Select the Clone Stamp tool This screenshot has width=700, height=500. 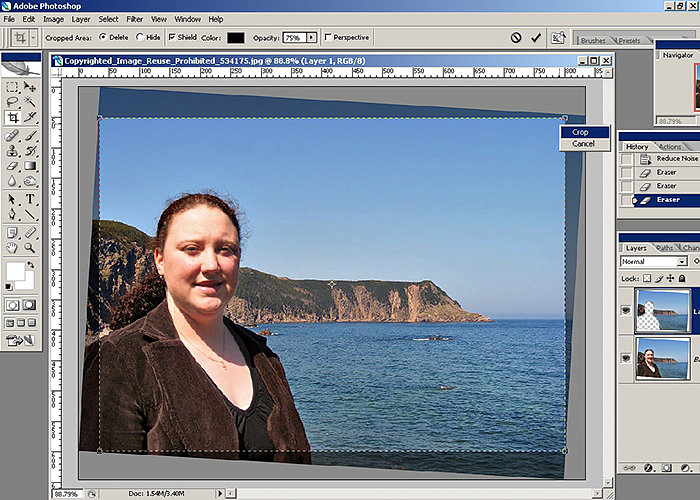pos(12,151)
